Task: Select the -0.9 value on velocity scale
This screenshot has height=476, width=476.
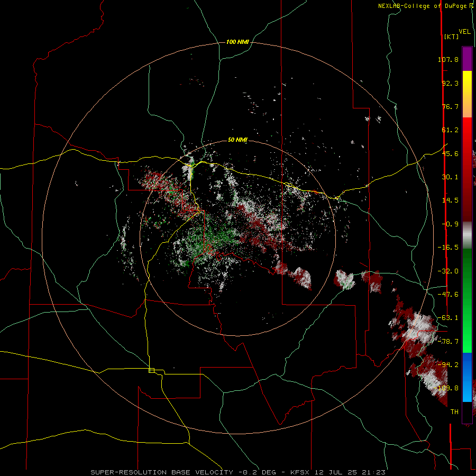Action: pyautogui.click(x=450, y=224)
